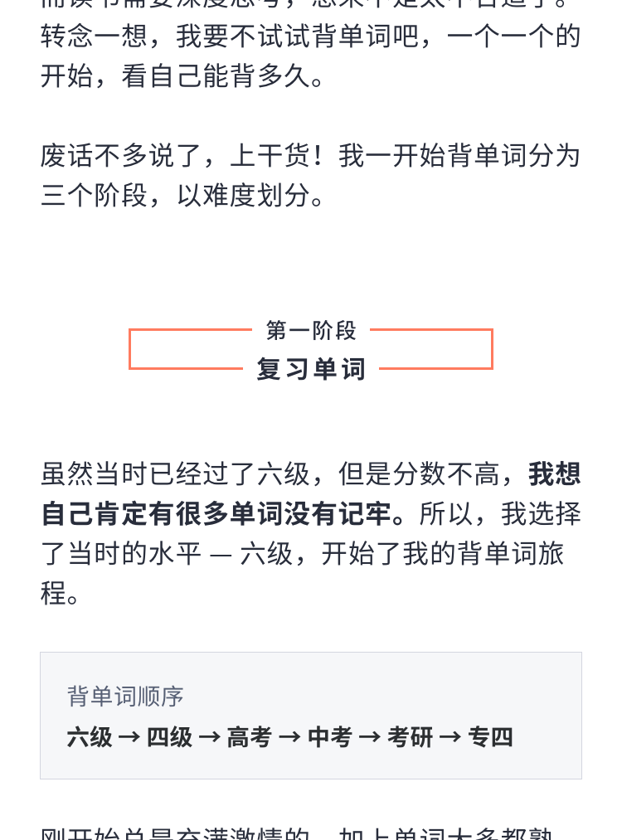622x840 pixels.
Task: Click 考研 in the word-order sequence
Action: pos(410,737)
